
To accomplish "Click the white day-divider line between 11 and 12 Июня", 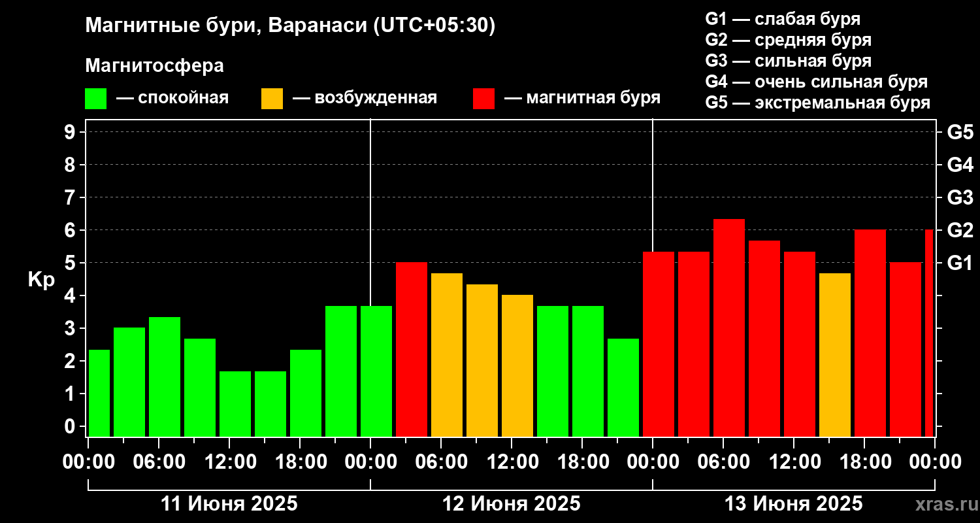I will tap(370, 212).
